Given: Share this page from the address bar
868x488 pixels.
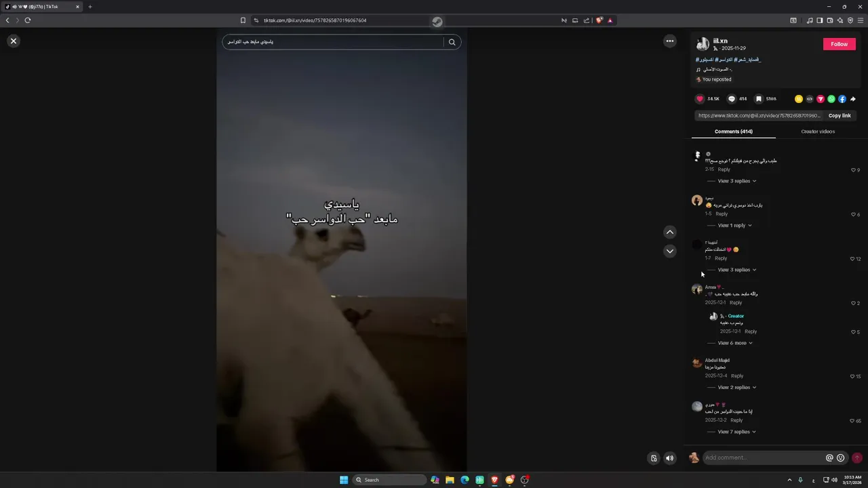Looking at the screenshot, I should 587,20.
